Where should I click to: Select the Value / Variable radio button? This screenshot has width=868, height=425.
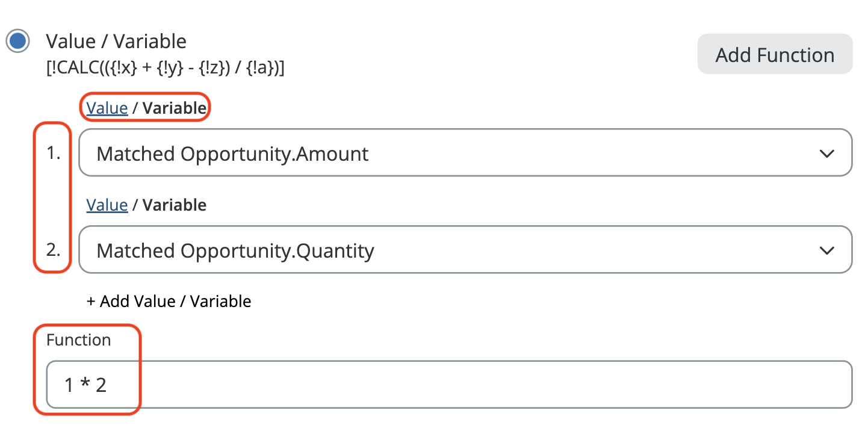coord(17,42)
